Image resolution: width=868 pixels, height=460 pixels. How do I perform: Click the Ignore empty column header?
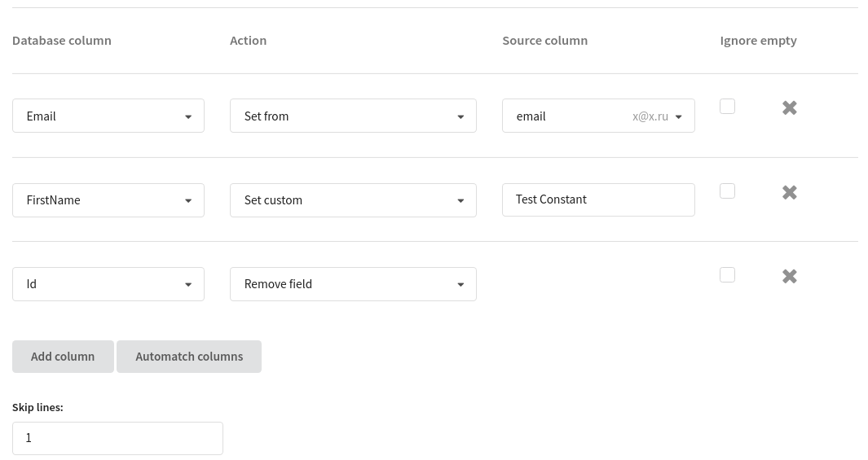[x=759, y=41]
